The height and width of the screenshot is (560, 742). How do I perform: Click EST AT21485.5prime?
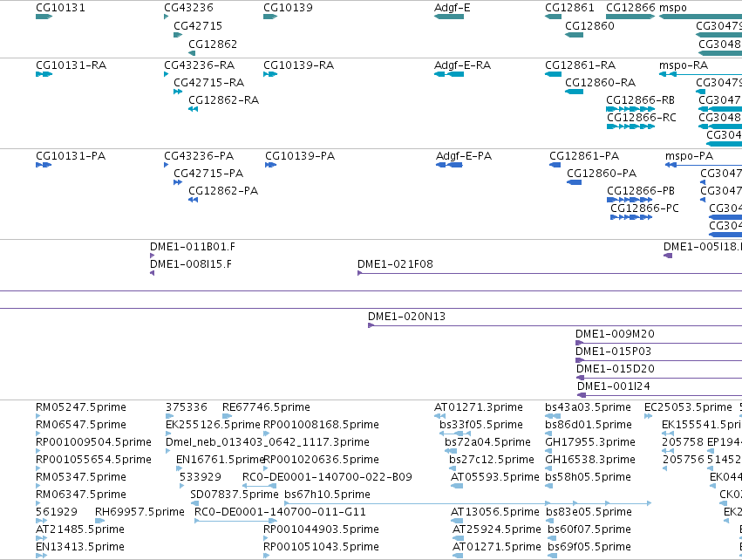pos(80,529)
